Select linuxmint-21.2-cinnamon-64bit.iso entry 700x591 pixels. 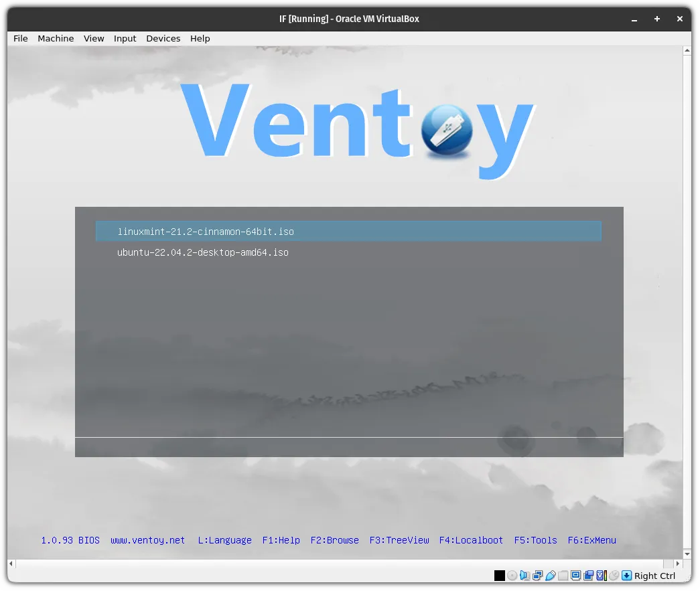coord(206,232)
